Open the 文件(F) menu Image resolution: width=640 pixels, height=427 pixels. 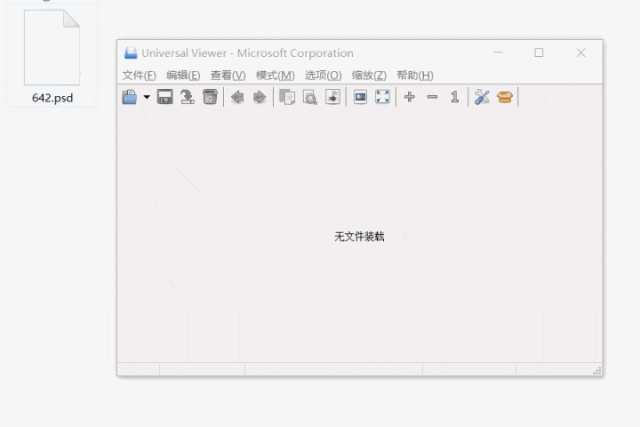click(x=139, y=76)
